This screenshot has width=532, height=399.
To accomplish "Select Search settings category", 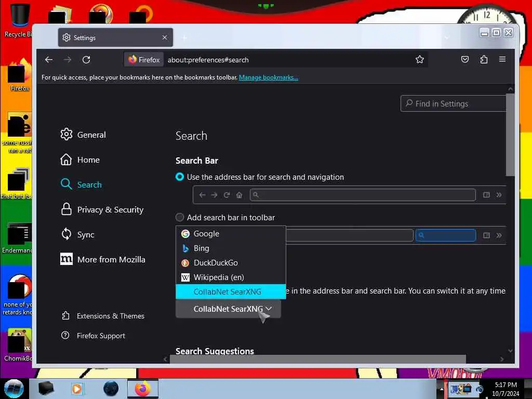I will pyautogui.click(x=81, y=184).
